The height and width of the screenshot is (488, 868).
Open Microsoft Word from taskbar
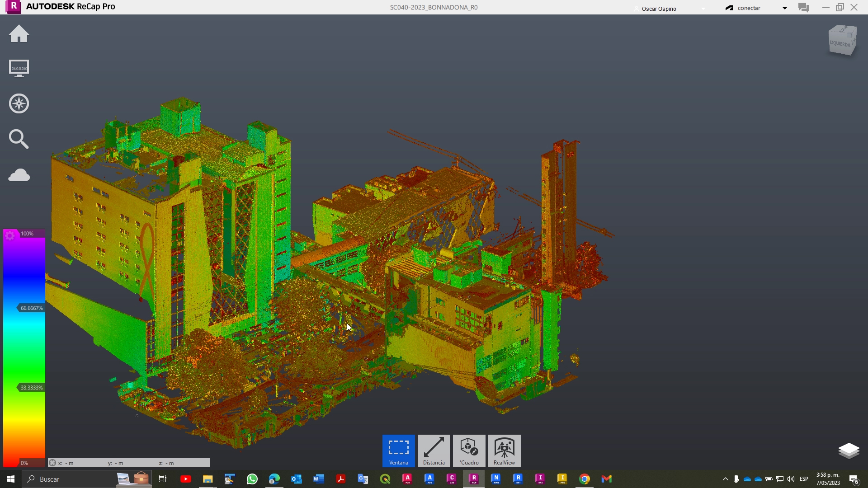click(318, 479)
